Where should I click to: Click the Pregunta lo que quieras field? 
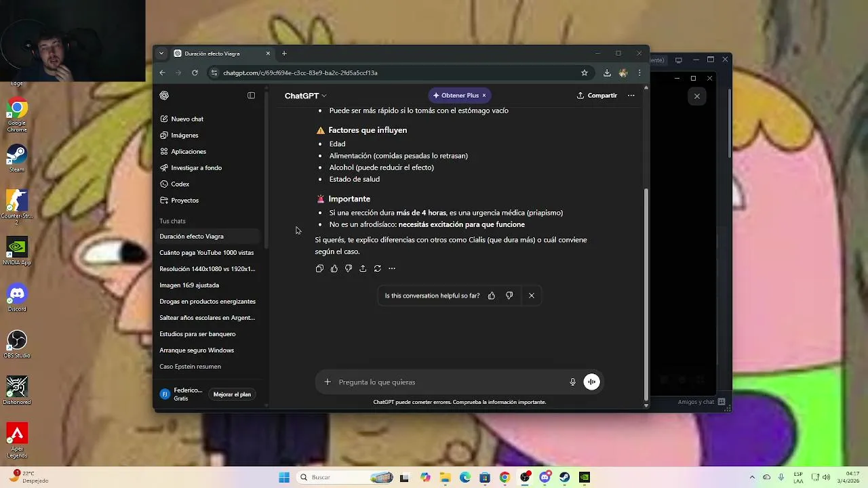click(451, 382)
